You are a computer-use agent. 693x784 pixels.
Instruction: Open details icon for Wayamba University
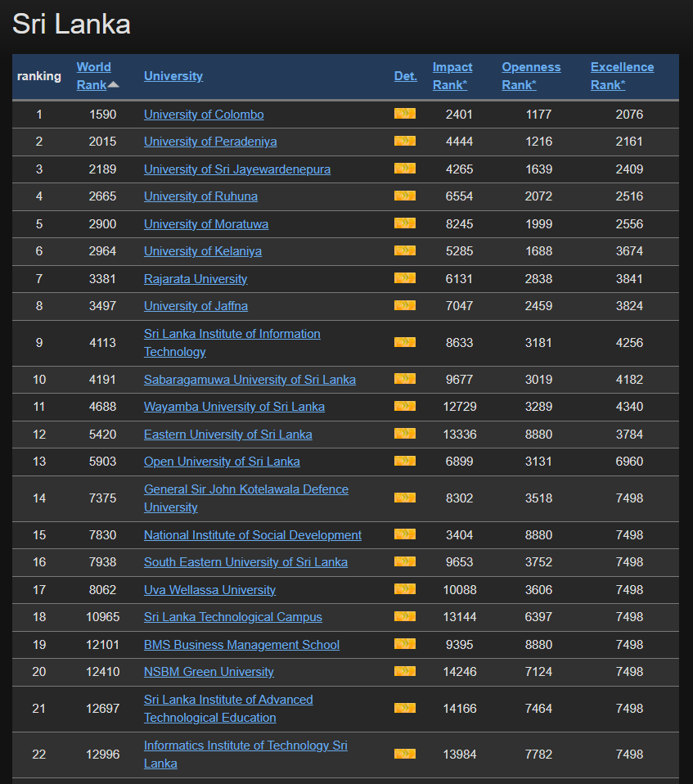[404, 407]
